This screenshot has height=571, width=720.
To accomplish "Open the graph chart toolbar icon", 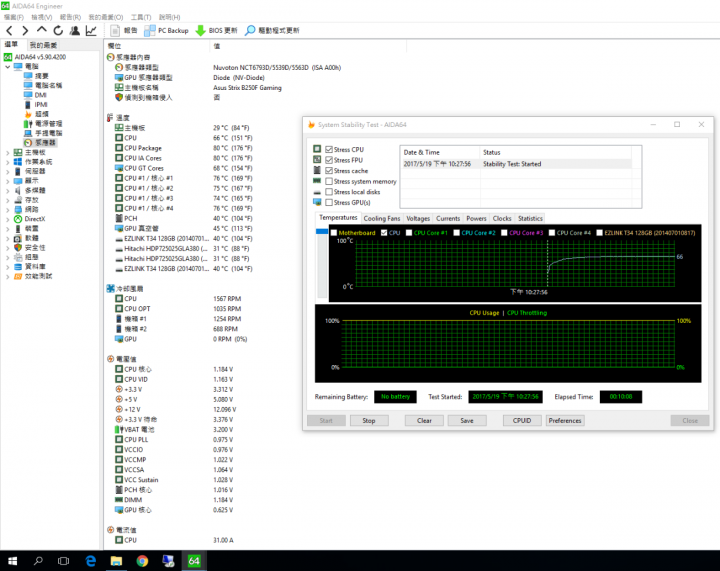I will click(91, 31).
